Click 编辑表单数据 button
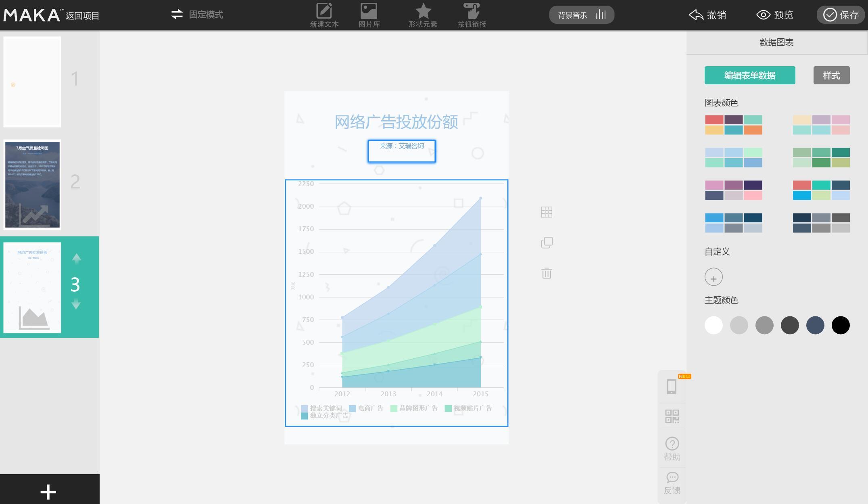This screenshot has height=504, width=868. (750, 75)
